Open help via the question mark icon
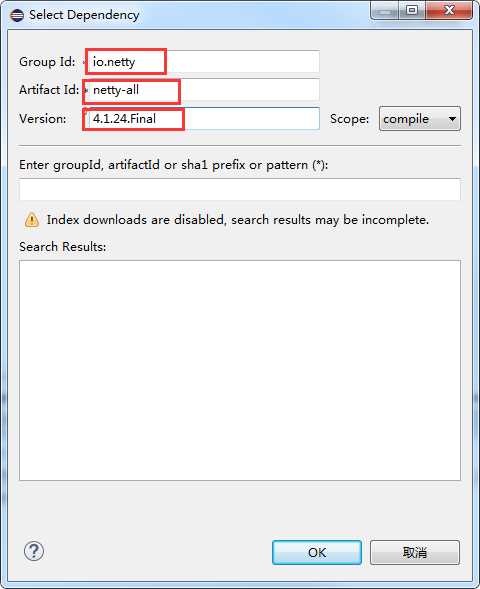Viewport: 480px width, 589px height. point(34,551)
